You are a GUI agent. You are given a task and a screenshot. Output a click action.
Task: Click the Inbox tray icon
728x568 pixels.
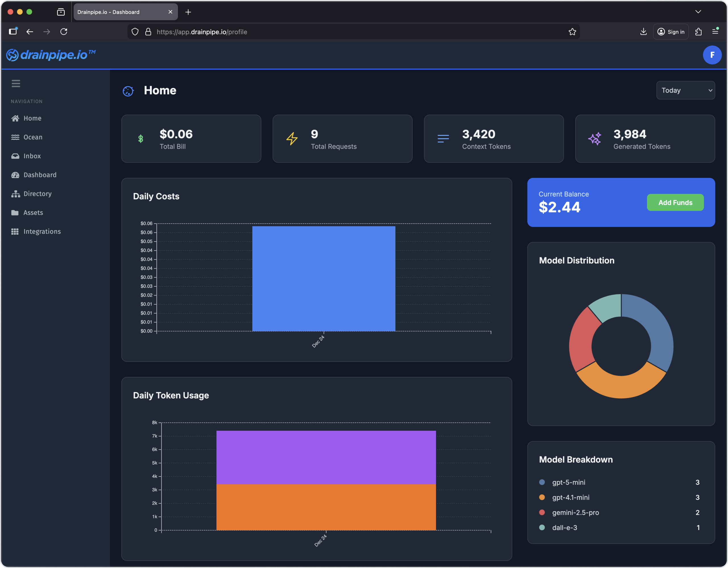coord(15,156)
